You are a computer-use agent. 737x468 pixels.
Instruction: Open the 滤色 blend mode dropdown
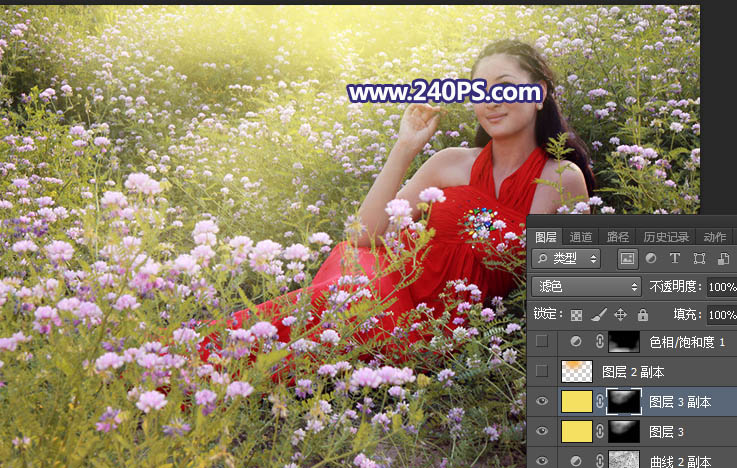[x=586, y=287]
